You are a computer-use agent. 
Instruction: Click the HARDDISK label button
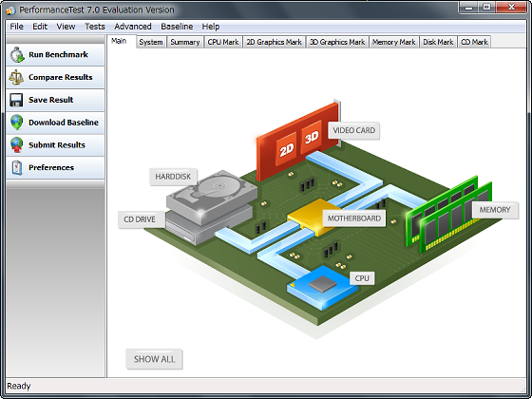[173, 177]
